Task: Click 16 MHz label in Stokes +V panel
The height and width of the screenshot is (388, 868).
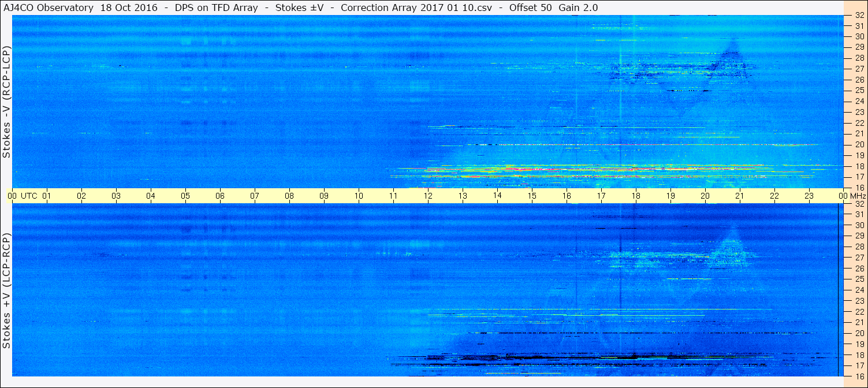Action: coord(859,376)
